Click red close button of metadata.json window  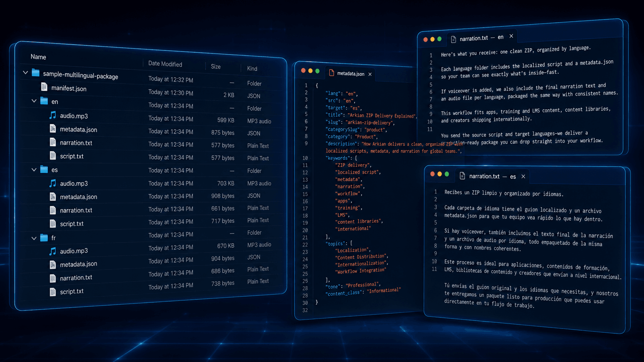click(303, 70)
